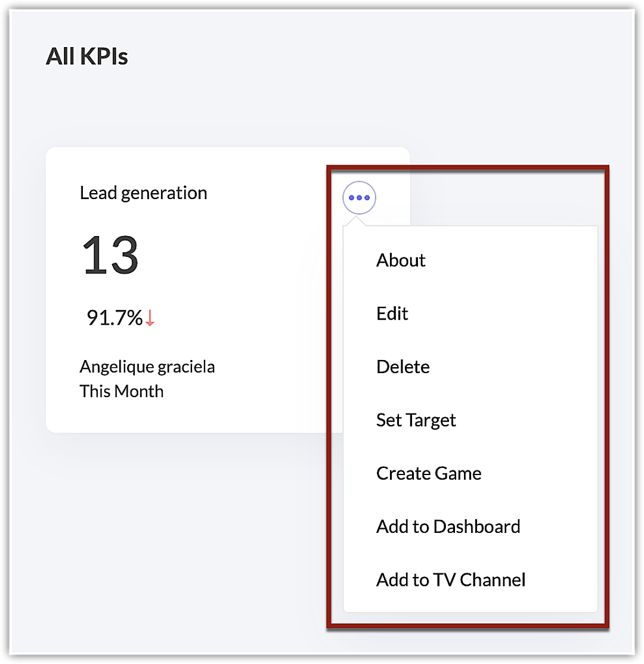
Task: Click the small caret pointer atop the menu
Action: [x=356, y=221]
